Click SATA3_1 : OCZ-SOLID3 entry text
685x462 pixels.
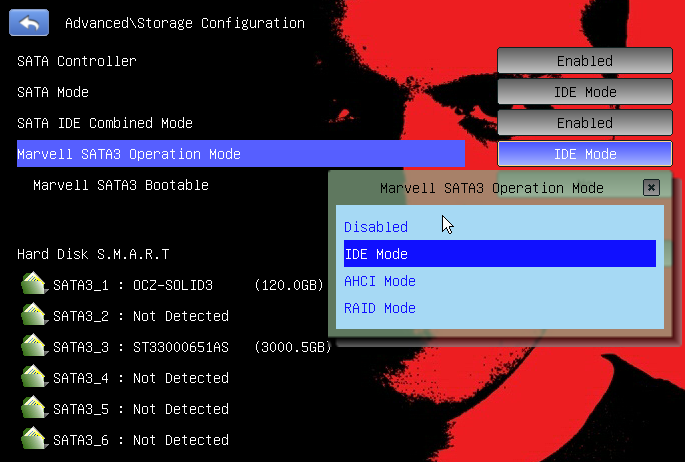[133, 285]
